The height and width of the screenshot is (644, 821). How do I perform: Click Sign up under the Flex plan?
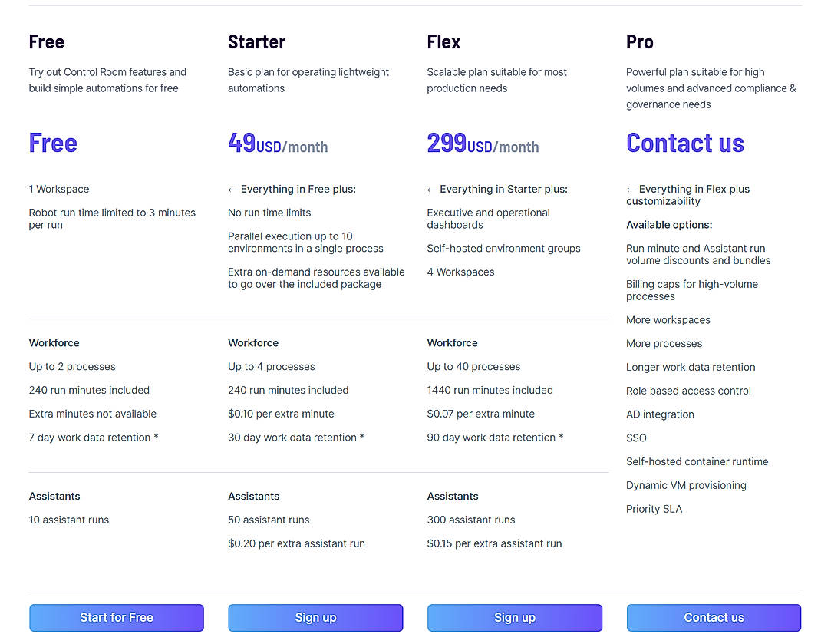[x=514, y=618]
